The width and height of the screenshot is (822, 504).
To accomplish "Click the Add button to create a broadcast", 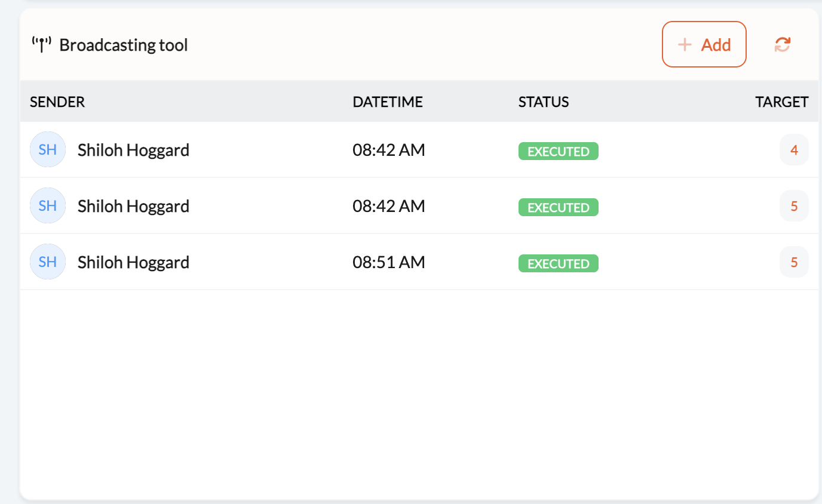I will 704,44.
